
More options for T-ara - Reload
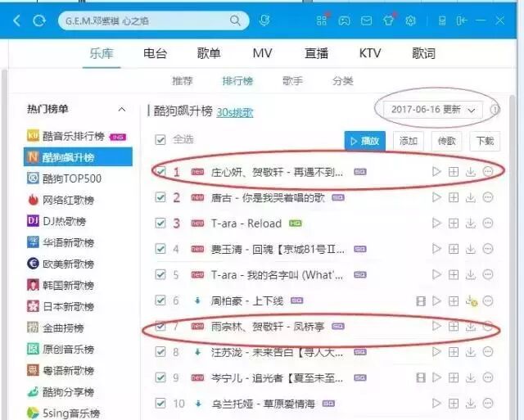click(x=488, y=223)
